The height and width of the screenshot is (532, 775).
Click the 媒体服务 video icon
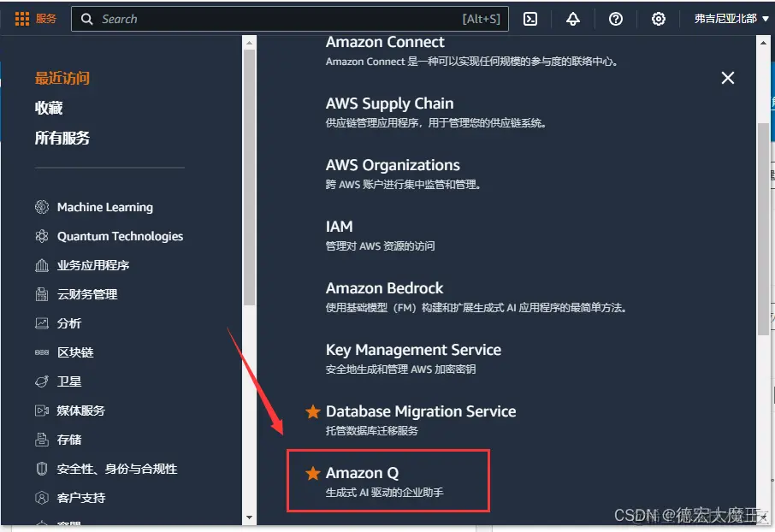42,411
